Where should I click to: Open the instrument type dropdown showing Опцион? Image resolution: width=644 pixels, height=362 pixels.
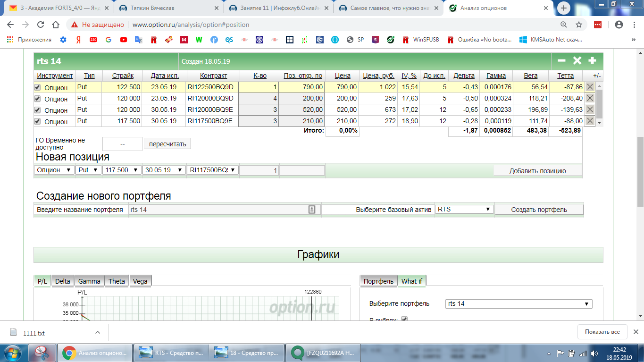coord(54,170)
